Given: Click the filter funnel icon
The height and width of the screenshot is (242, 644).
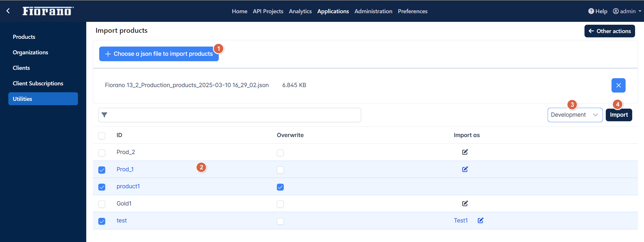Looking at the screenshot, I should (x=104, y=115).
